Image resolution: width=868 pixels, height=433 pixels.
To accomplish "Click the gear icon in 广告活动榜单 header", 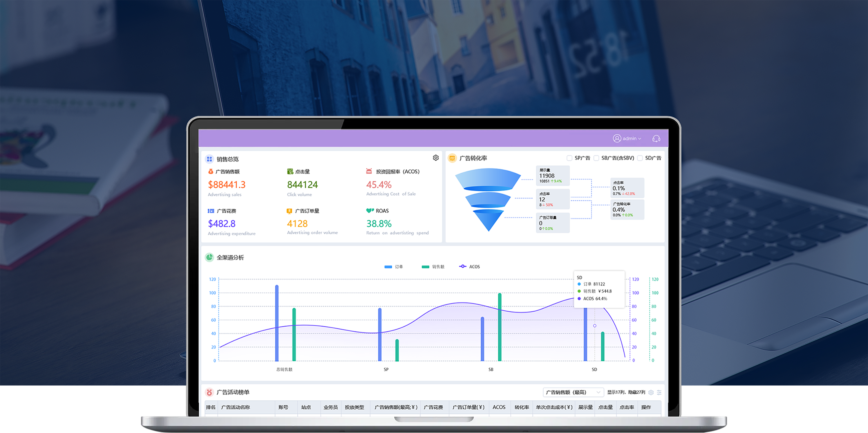I will 651,393.
